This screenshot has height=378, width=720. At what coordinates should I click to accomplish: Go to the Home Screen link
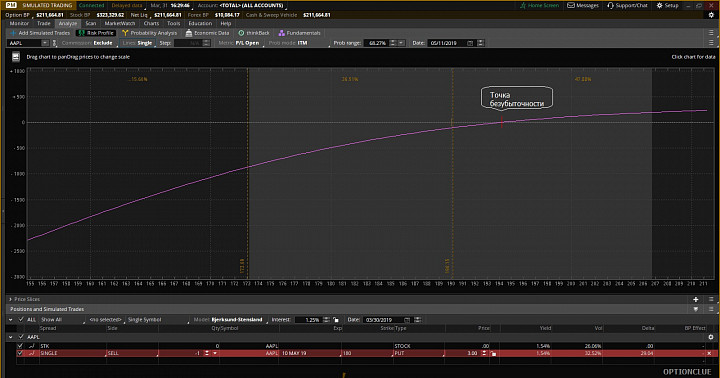click(539, 6)
